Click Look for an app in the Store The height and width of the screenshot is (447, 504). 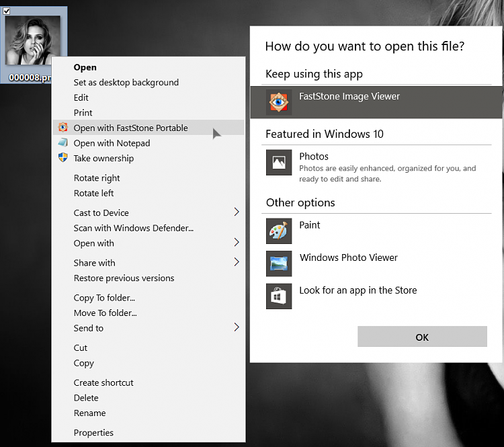376,296
